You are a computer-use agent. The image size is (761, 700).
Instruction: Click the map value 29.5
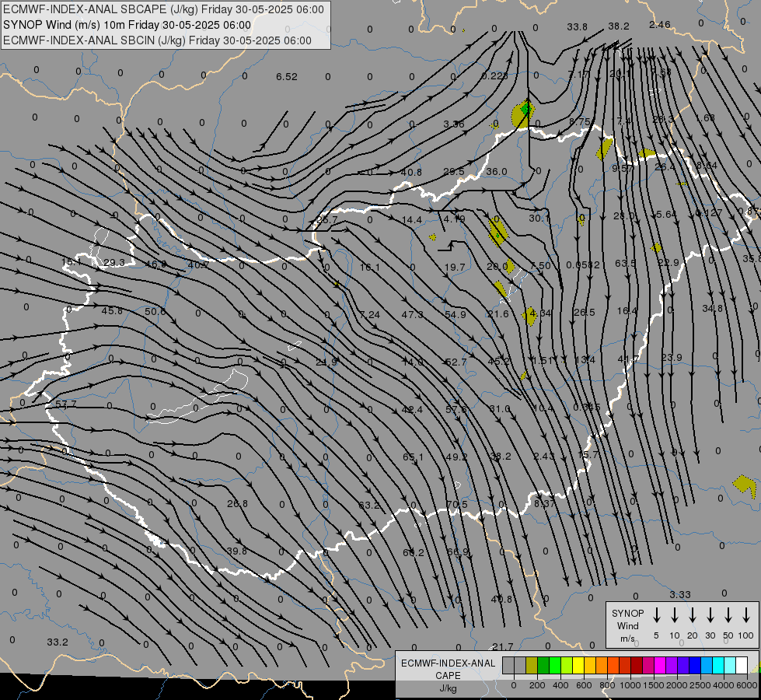point(454,171)
